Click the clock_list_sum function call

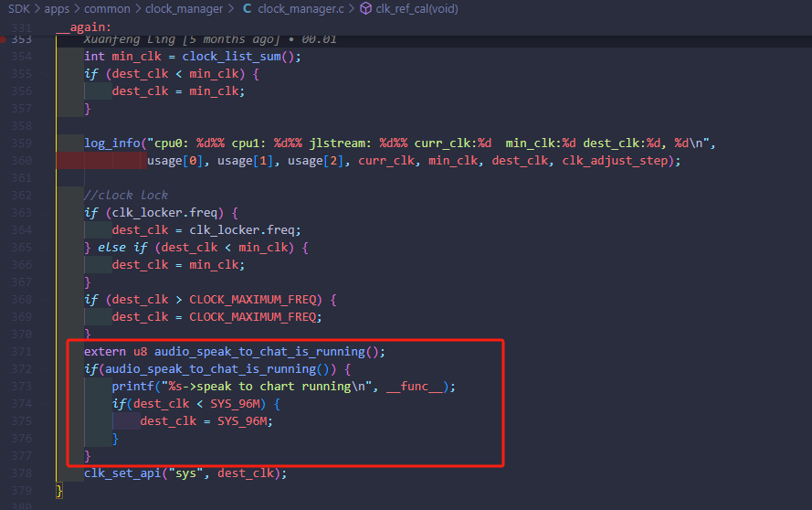pos(231,57)
